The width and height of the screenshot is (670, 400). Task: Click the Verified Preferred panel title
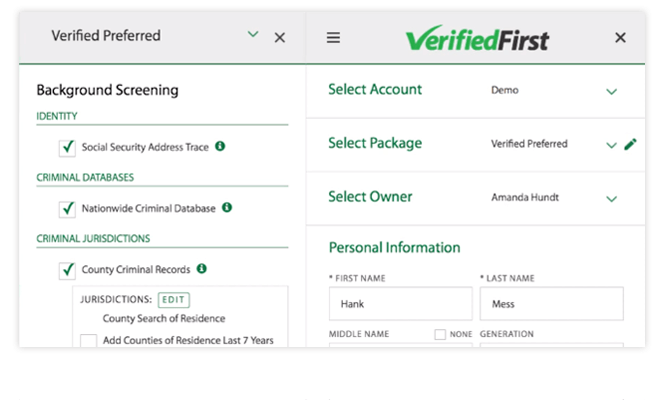coord(106,35)
